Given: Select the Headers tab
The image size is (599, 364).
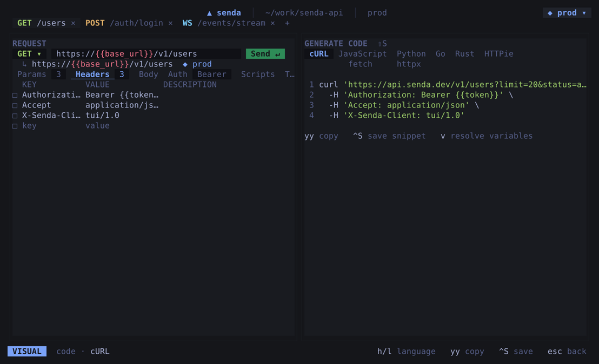Looking at the screenshot, I should pyautogui.click(x=92, y=75).
